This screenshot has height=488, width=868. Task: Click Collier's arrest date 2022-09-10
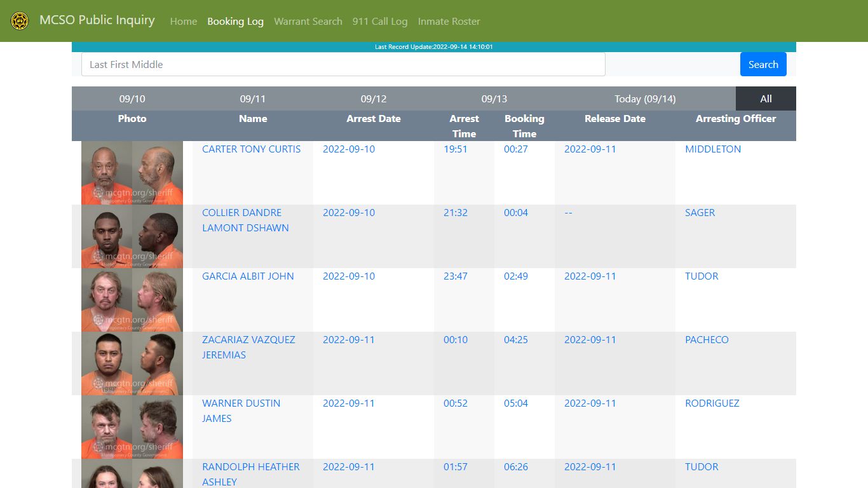tap(349, 212)
